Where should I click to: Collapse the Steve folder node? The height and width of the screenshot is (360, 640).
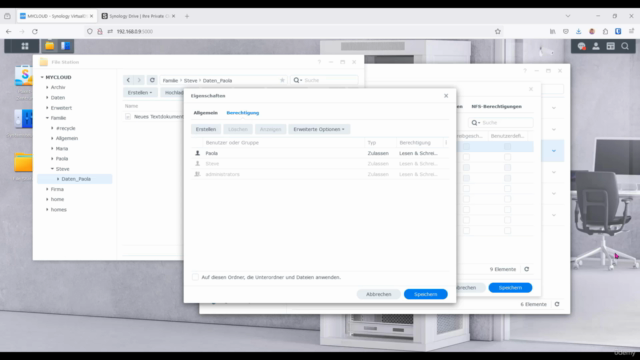tap(52, 169)
